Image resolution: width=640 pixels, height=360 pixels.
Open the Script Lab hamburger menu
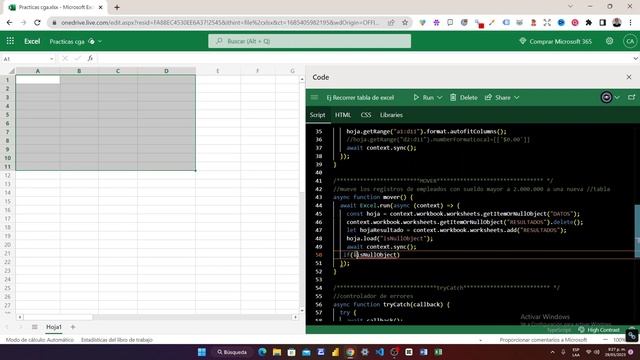pos(314,98)
